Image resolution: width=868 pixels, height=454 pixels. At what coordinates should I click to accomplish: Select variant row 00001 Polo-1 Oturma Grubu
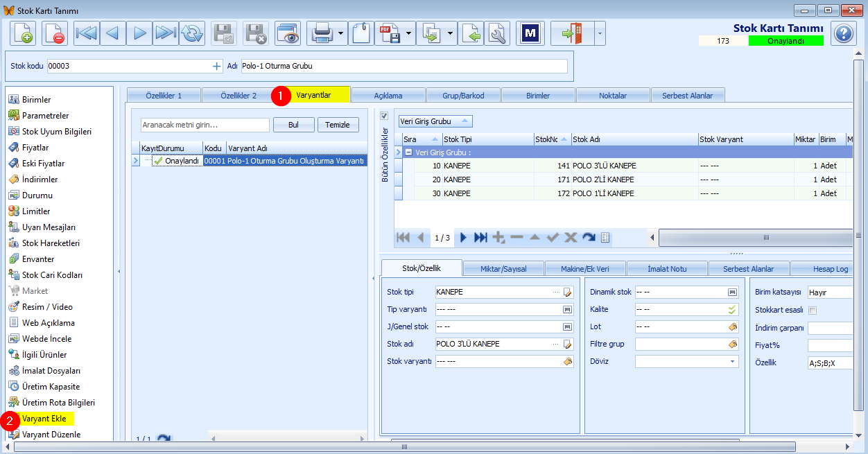click(x=250, y=161)
